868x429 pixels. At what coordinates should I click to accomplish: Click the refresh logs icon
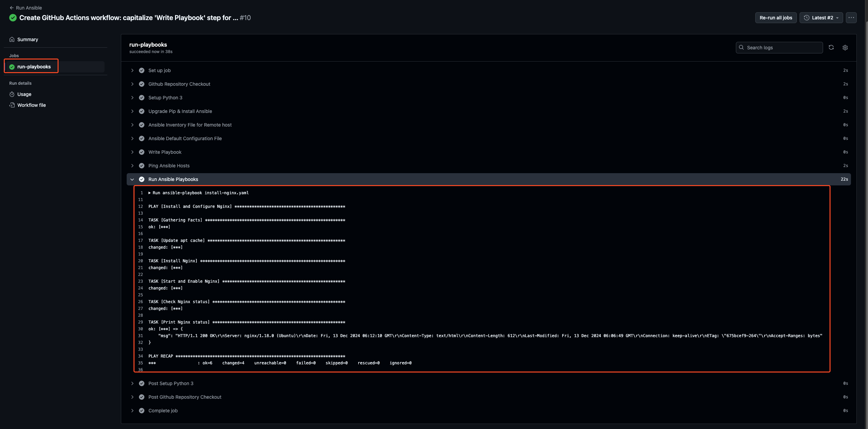[x=831, y=48]
